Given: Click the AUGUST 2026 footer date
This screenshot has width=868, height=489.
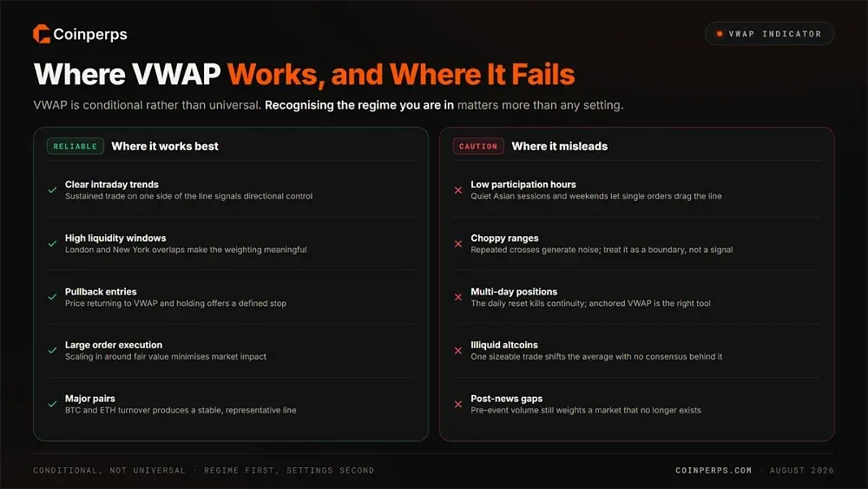Looking at the screenshot, I should click(801, 470).
